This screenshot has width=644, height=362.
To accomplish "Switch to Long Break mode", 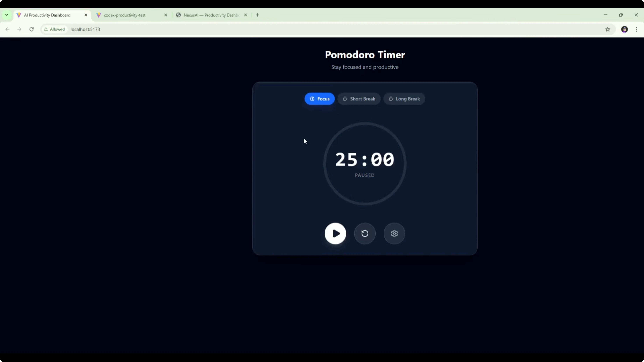I will click(x=404, y=99).
